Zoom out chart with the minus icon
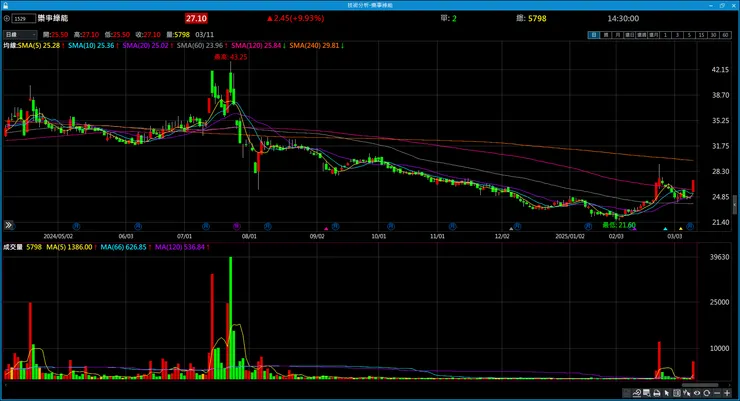Screen dimensions: 740x401 pos(717,393)
